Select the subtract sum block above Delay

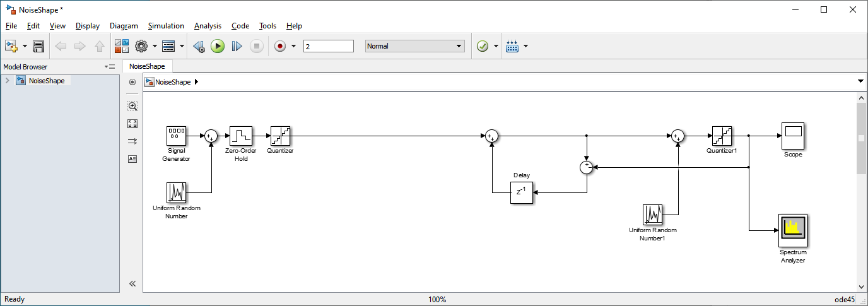click(x=587, y=167)
